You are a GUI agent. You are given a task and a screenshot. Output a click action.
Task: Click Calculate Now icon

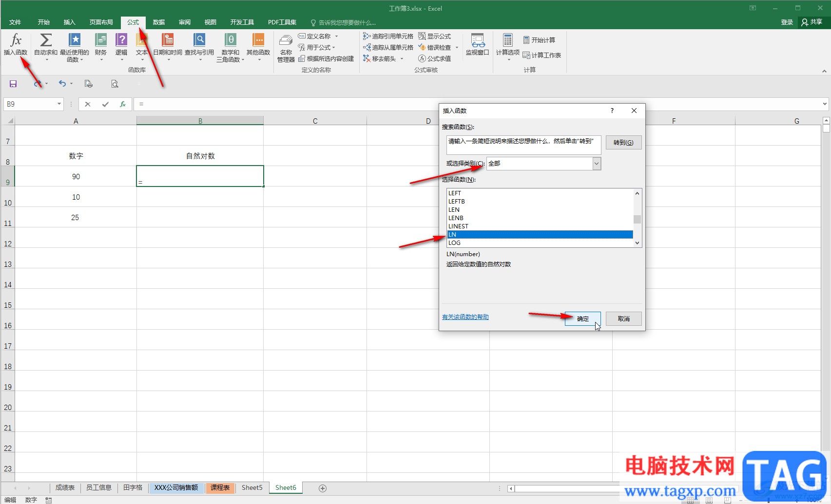526,40
